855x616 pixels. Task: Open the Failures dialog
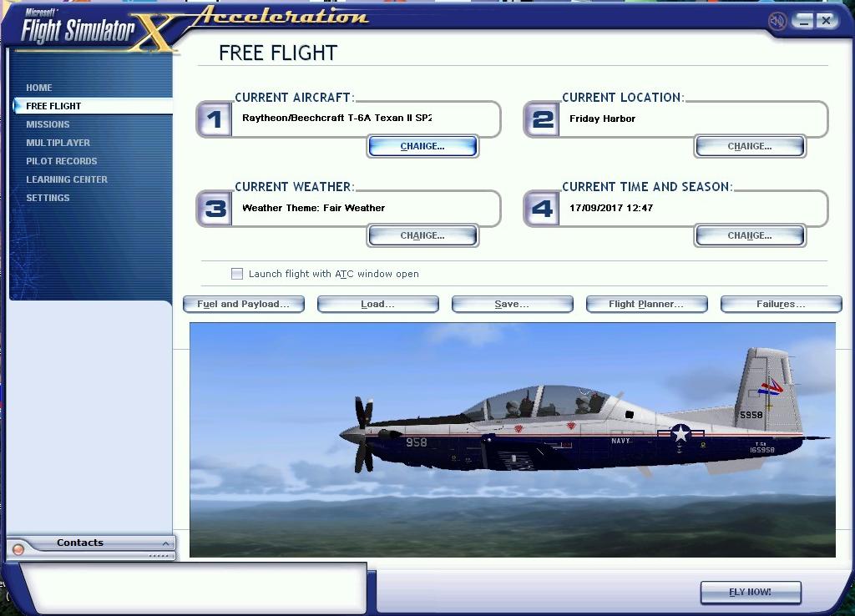point(781,304)
